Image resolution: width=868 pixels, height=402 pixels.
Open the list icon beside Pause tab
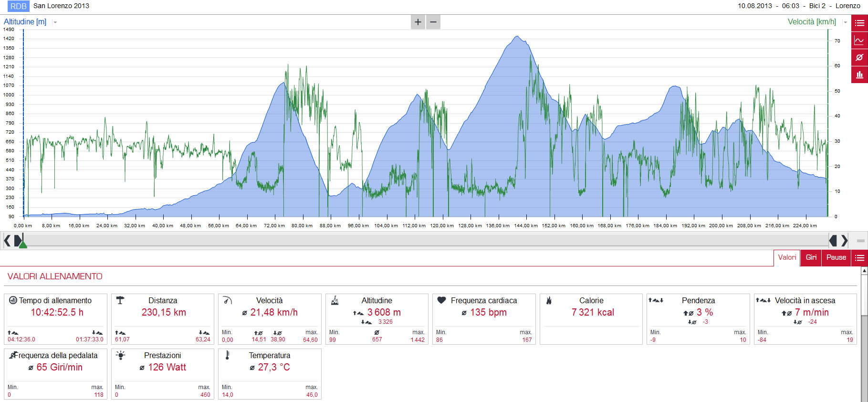pos(859,258)
